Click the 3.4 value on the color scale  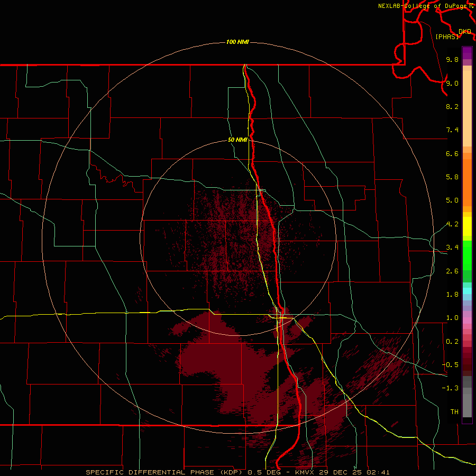(452, 248)
